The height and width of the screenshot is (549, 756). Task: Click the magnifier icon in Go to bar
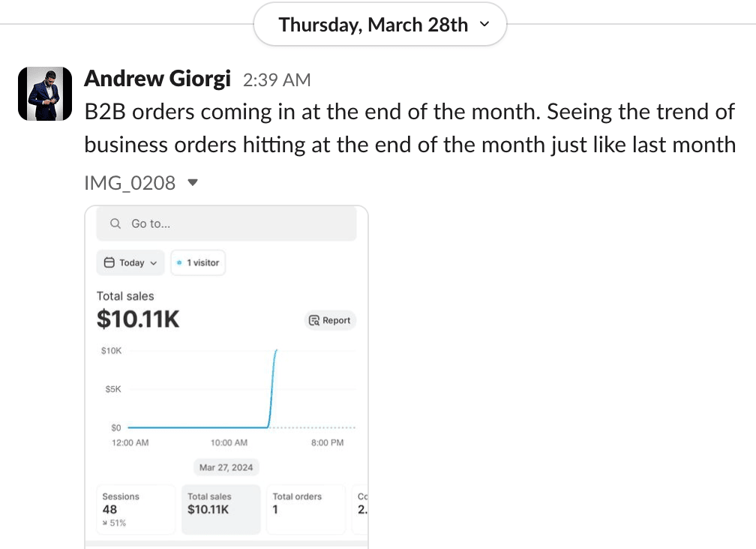[x=115, y=223]
